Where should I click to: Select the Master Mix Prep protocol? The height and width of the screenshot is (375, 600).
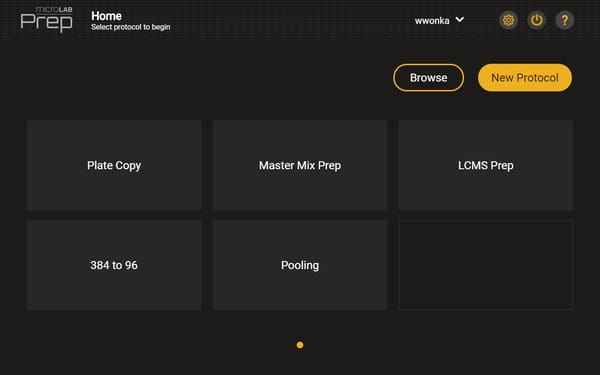(x=300, y=165)
